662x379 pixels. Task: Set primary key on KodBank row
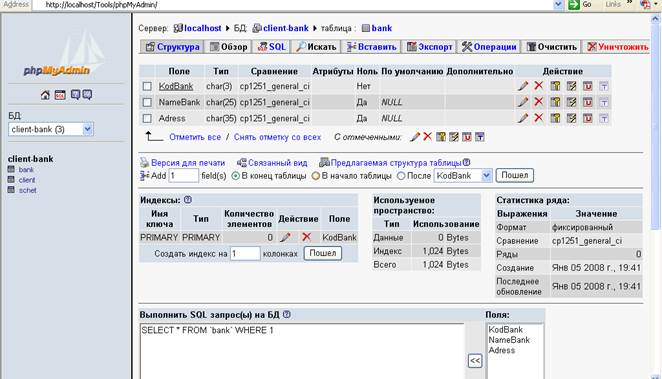555,86
